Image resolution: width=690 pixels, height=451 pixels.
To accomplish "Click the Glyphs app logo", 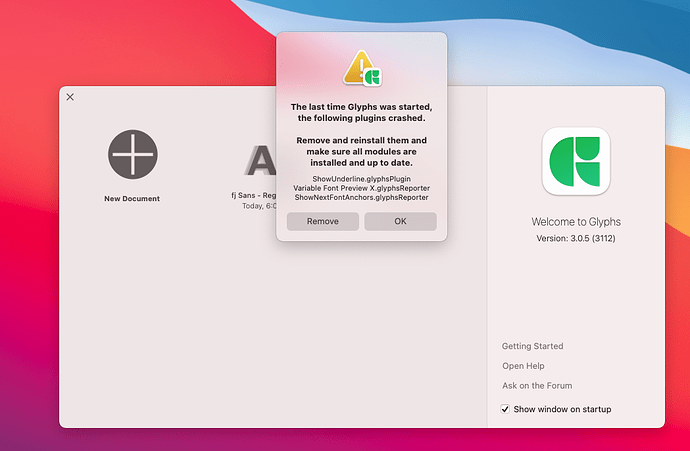I will point(576,161).
